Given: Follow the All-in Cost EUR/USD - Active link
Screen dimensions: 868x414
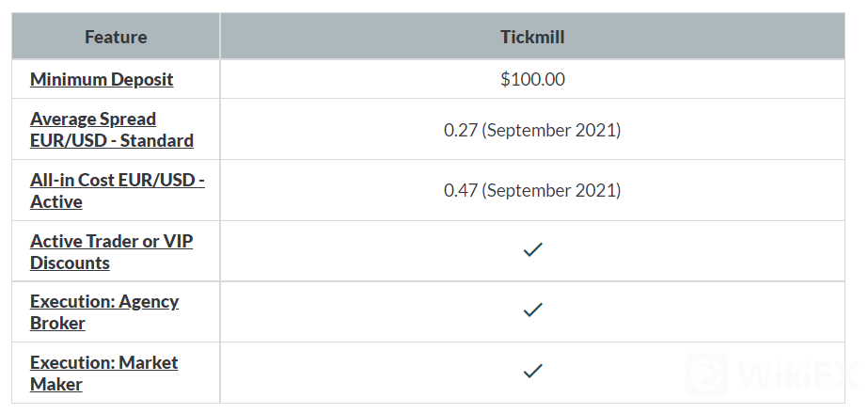Looking at the screenshot, I should point(117,191).
